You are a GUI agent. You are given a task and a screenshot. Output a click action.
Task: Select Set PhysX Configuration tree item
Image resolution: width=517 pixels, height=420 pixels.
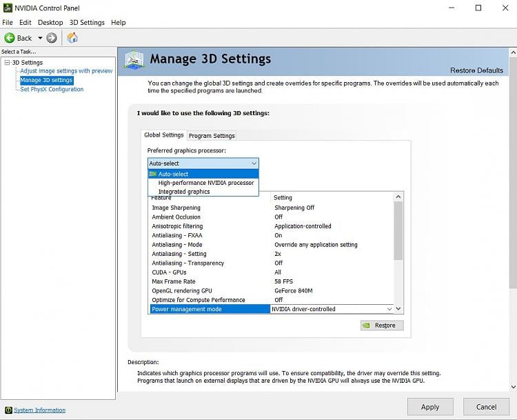52,90
